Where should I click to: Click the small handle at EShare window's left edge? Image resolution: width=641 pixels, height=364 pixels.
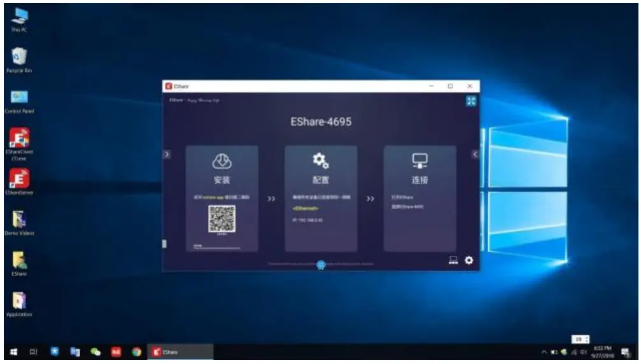pos(164,244)
